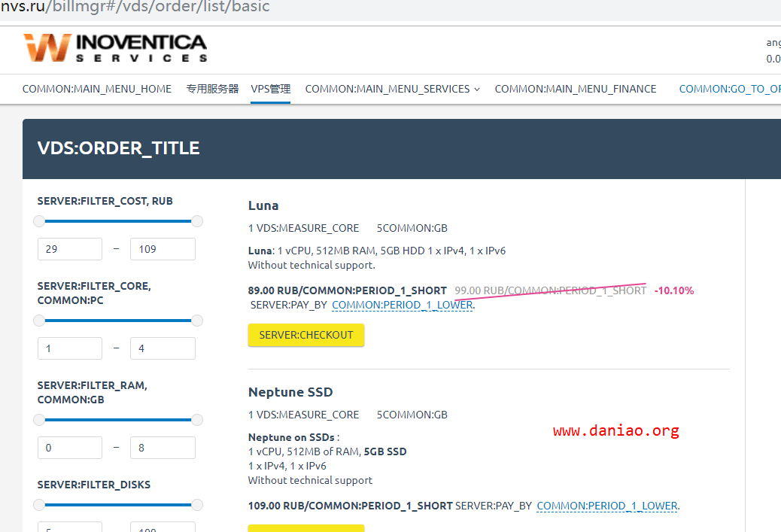Screen dimensions: 781x532
Task: Click the browser address bar URL
Action: [x=135, y=7]
